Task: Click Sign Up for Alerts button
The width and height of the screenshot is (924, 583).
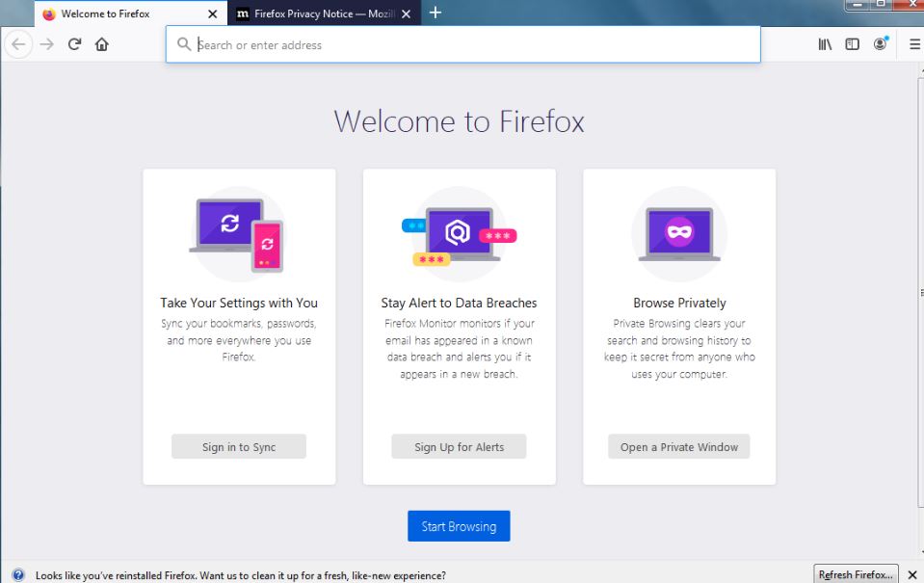Action: [x=459, y=447]
